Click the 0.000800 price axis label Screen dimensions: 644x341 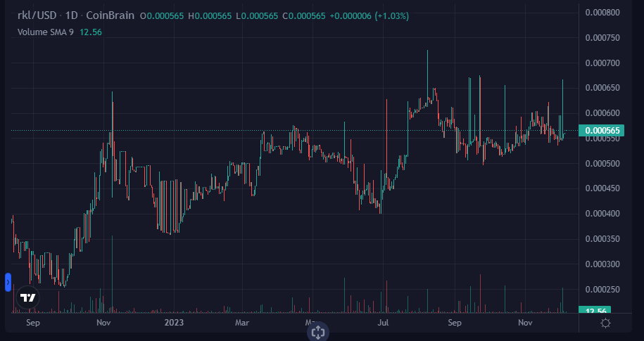point(602,13)
